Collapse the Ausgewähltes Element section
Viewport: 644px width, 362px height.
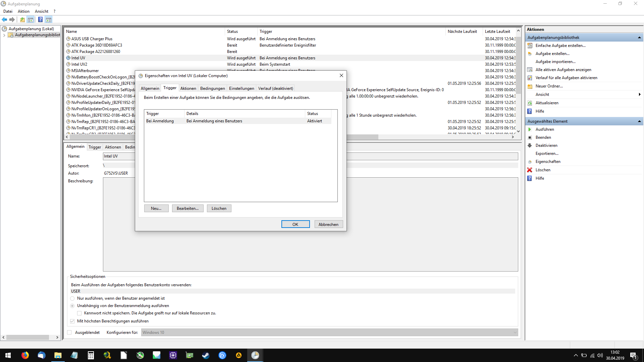[639, 121]
